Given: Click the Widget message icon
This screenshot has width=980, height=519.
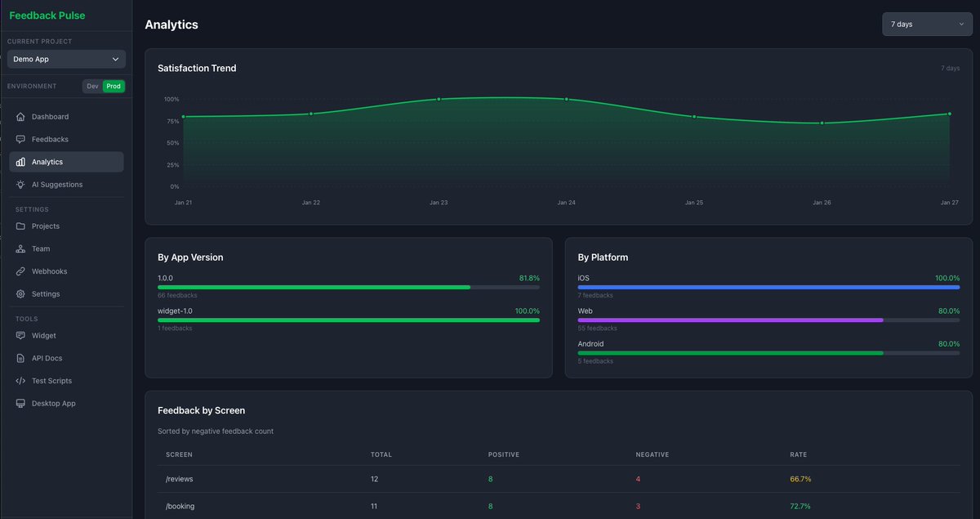Looking at the screenshot, I should tap(20, 336).
